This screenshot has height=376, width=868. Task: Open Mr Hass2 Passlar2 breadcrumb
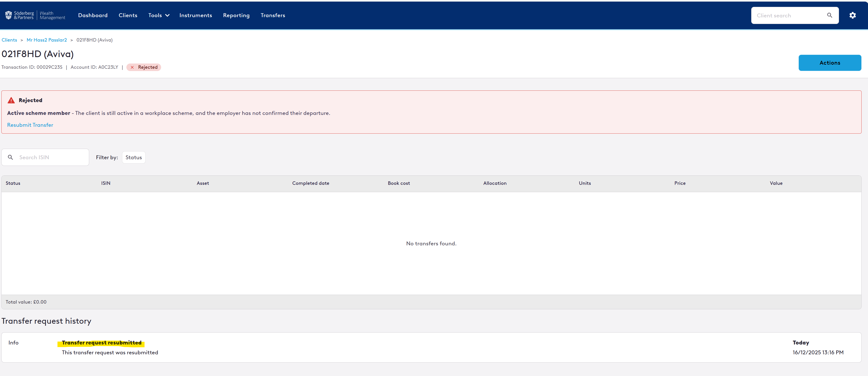coord(46,40)
